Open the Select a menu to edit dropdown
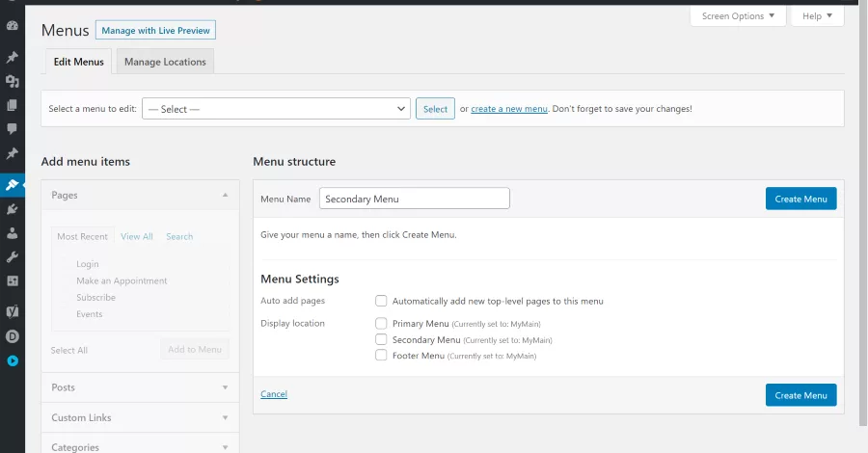The width and height of the screenshot is (868, 453). [x=276, y=109]
